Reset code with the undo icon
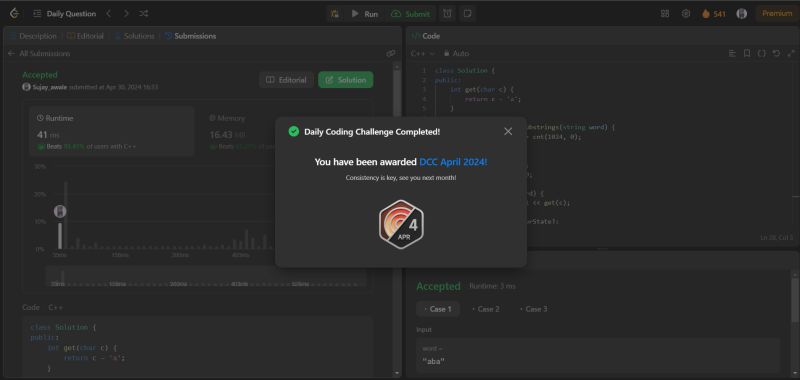800x380 pixels. [776, 54]
